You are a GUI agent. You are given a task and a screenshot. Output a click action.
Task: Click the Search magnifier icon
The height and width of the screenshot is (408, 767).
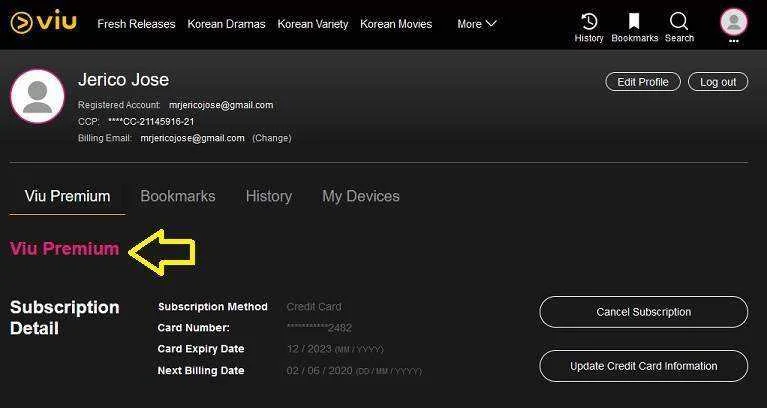pyautogui.click(x=679, y=22)
